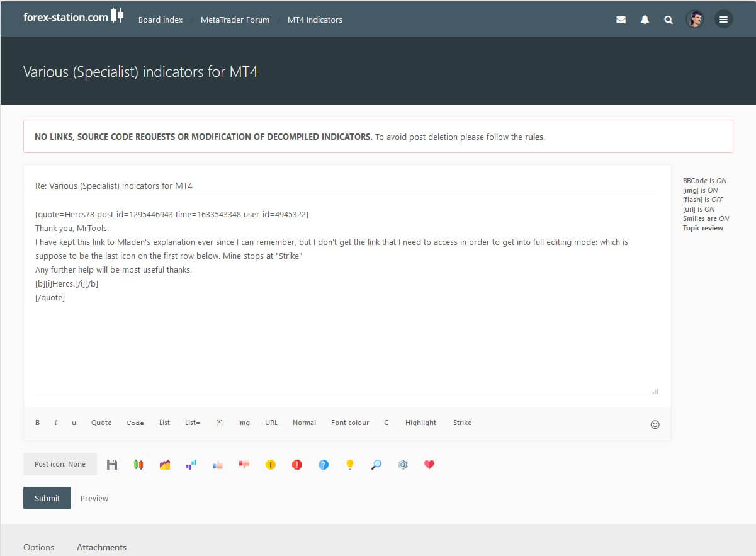Select the heart post icon

(x=429, y=465)
